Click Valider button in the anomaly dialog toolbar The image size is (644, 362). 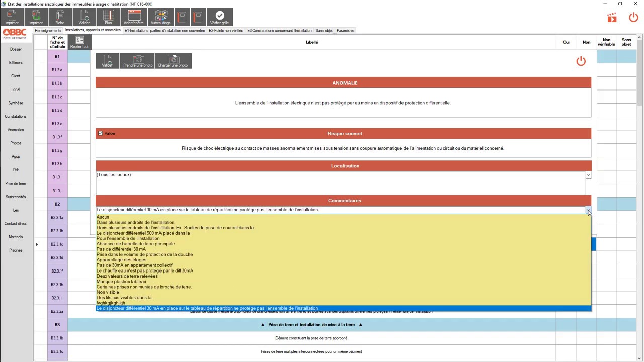(x=107, y=61)
